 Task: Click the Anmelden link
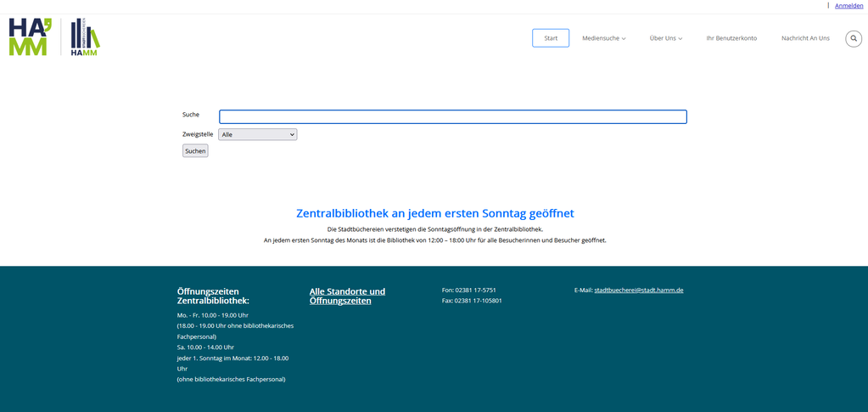pyautogui.click(x=848, y=6)
